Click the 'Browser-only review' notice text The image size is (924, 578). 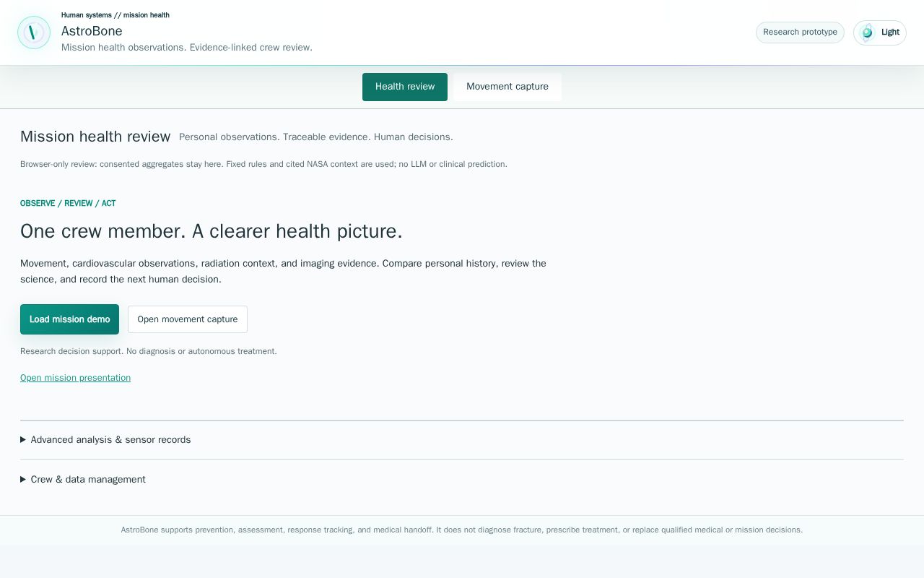(263, 164)
